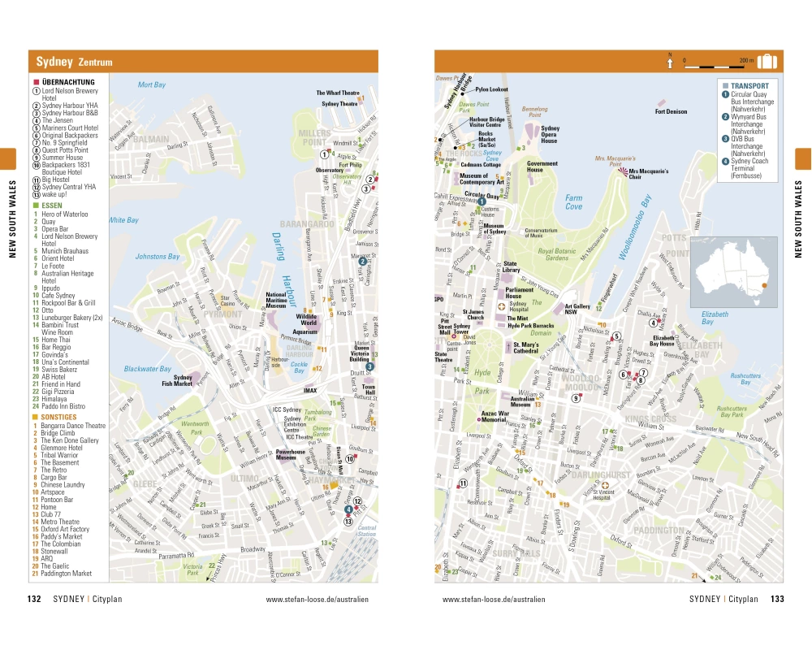Click circled marker 1 at Millers Point

click(x=324, y=154)
